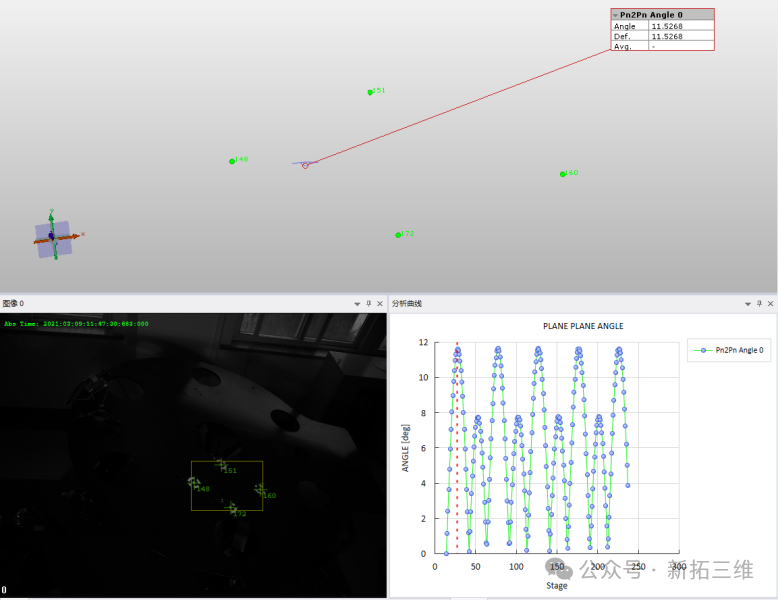
Task: Click the ANGLE [deg] axis label
Action: point(406,448)
